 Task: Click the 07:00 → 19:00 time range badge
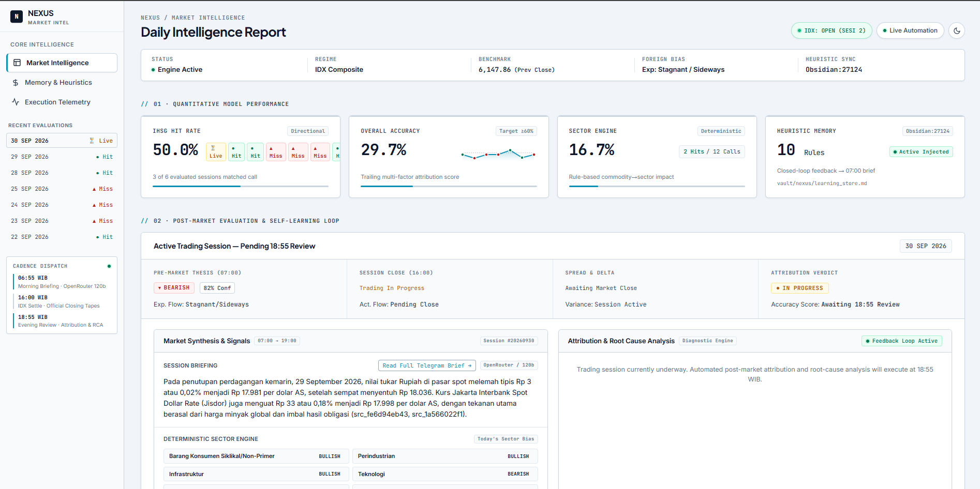(x=277, y=341)
